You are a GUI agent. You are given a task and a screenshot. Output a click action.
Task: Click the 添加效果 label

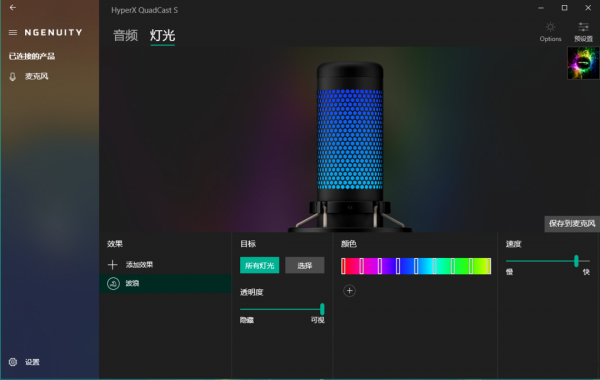click(x=139, y=264)
